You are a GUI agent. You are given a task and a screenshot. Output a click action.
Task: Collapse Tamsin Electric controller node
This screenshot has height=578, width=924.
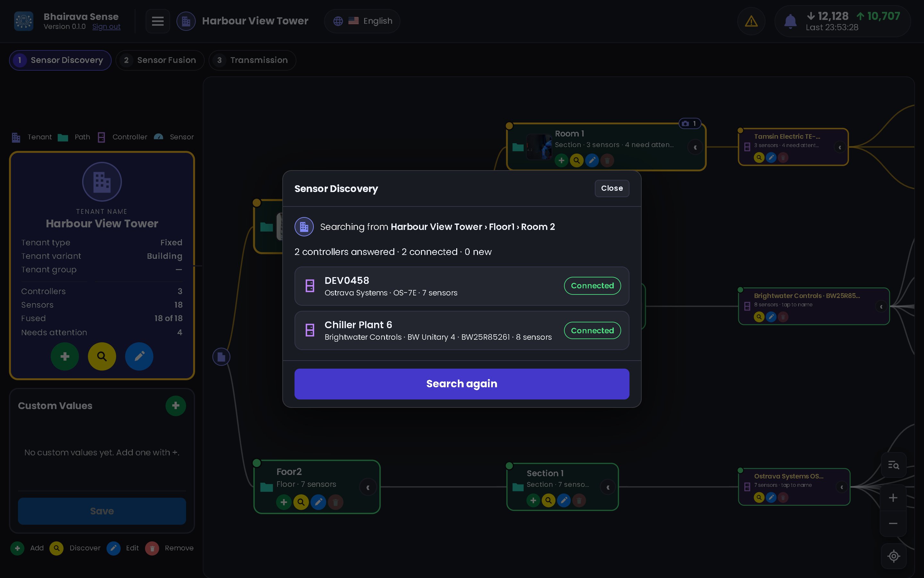840,147
